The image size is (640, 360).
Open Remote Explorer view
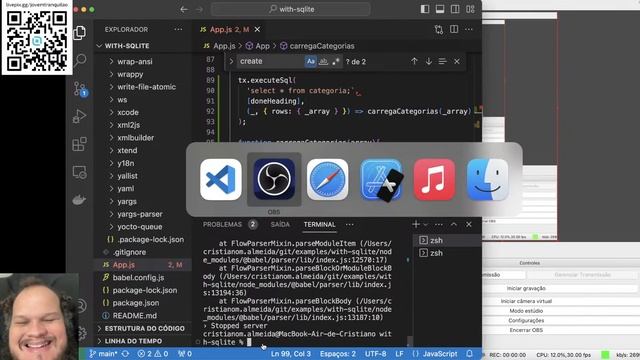tap(80, 172)
